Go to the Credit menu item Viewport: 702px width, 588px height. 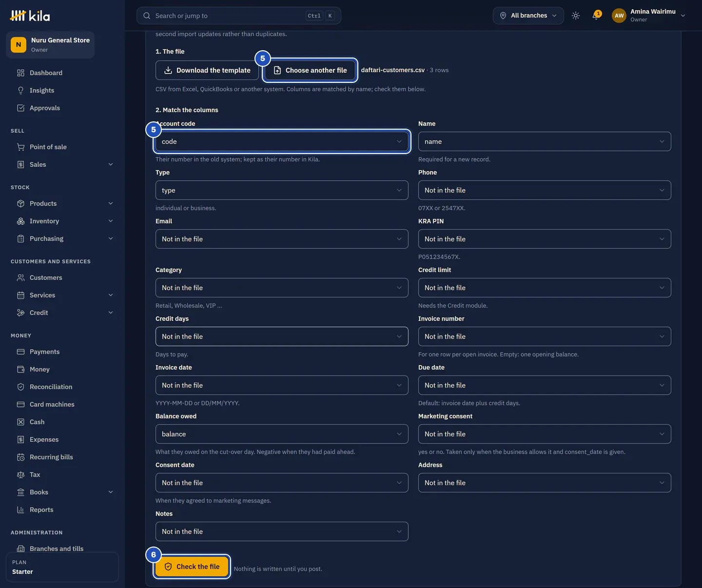tap(65, 313)
